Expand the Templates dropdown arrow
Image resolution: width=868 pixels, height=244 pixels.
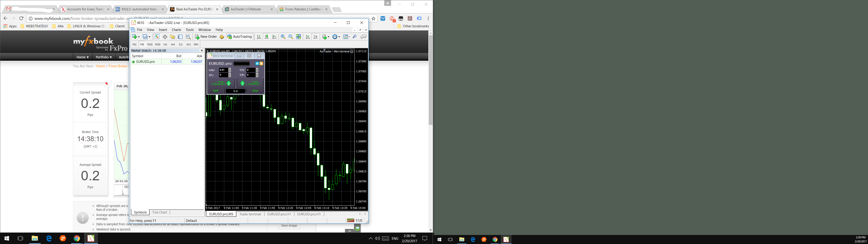(x=349, y=37)
